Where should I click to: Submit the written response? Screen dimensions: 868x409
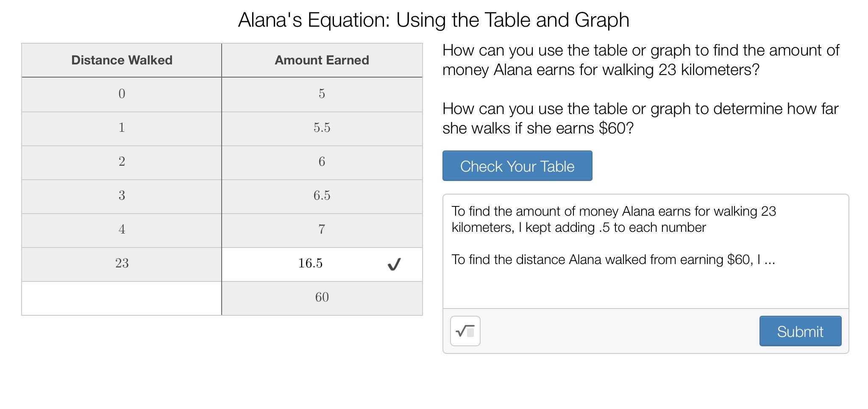coord(800,331)
